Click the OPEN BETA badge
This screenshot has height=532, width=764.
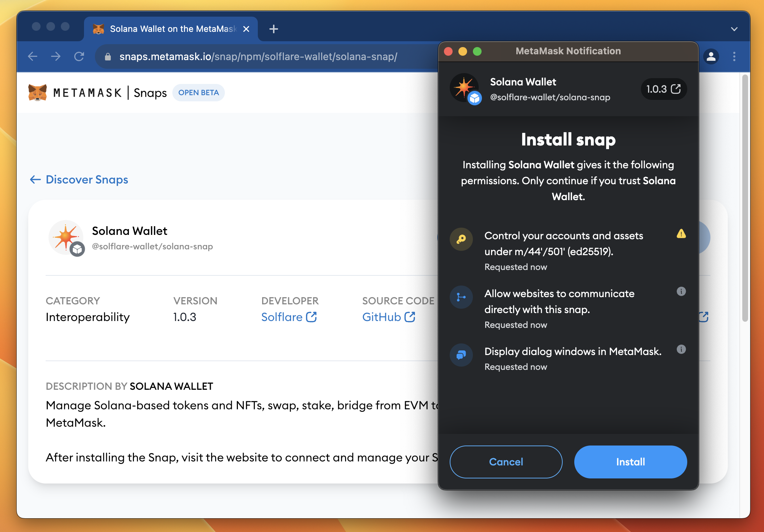(198, 93)
